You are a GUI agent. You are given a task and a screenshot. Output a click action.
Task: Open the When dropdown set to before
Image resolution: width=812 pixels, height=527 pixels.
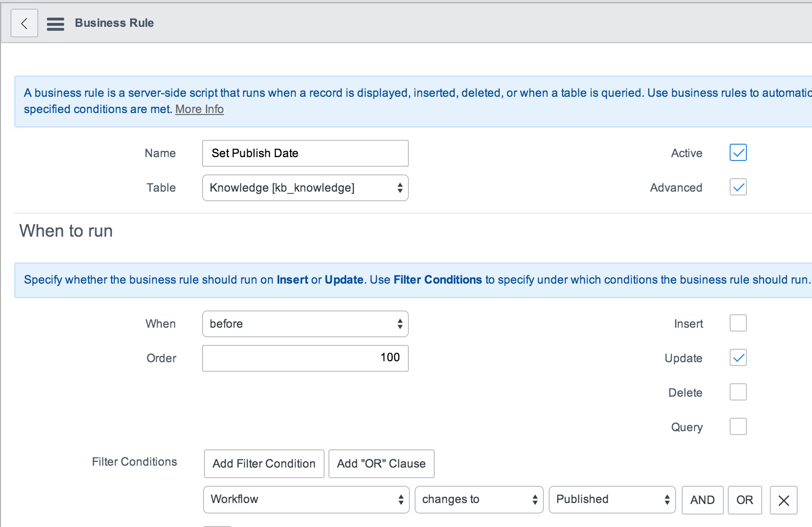point(305,324)
